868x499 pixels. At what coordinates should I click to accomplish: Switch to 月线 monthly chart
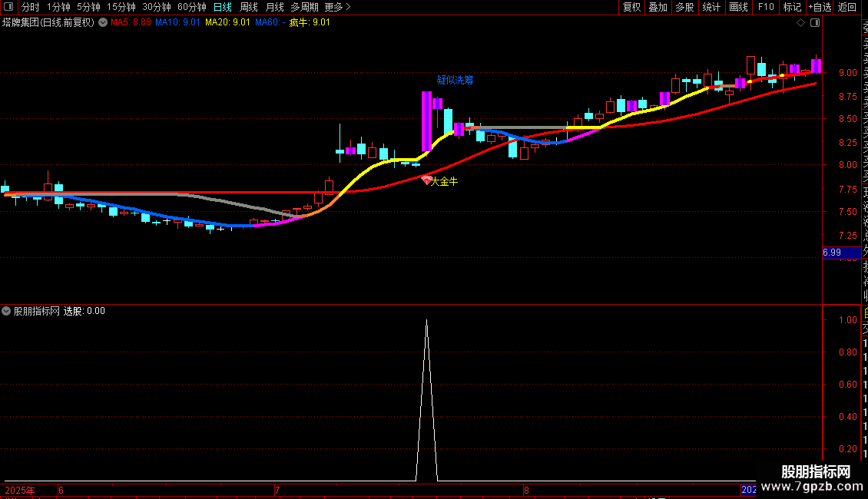(x=274, y=7)
